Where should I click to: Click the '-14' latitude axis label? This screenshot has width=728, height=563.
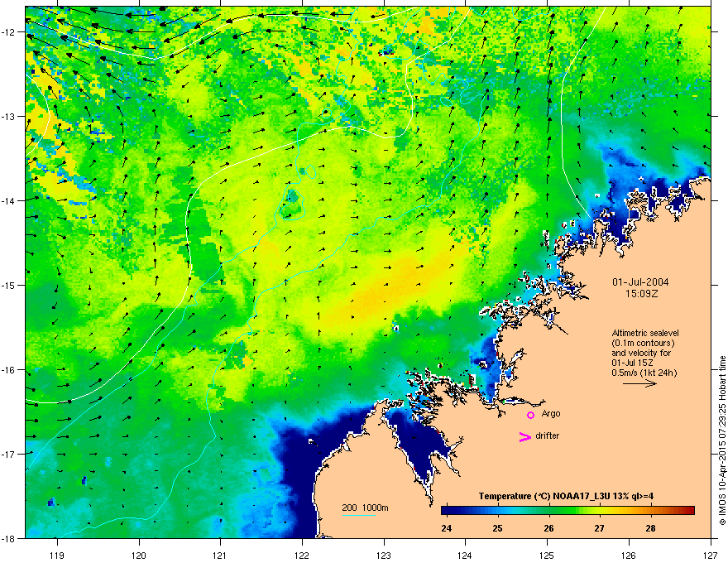pos(9,201)
